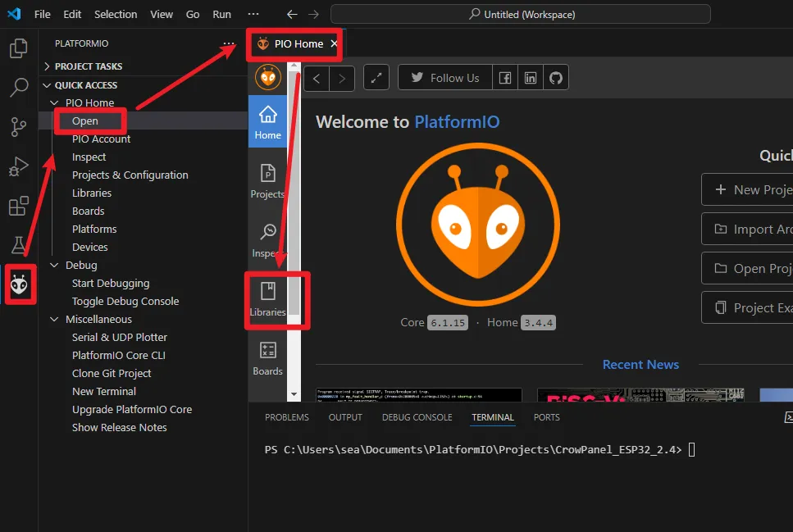
Task: Open the PlatformIO alien icon in activity bar
Action: click(x=19, y=284)
